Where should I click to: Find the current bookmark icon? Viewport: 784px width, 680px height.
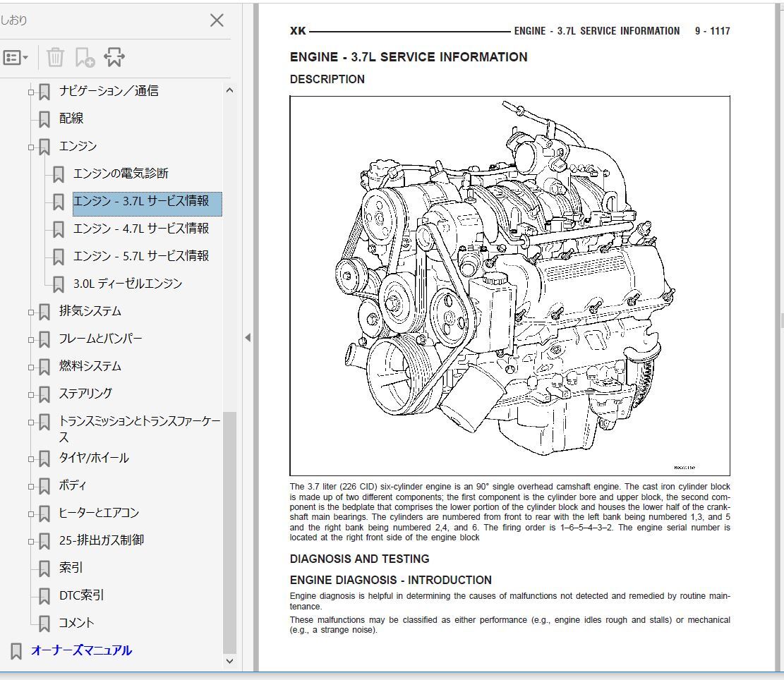point(114,57)
